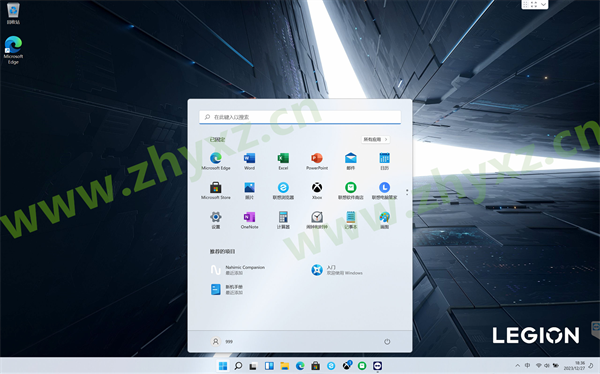Launch Excel from the pinned apps
600x374 pixels.
(283, 161)
